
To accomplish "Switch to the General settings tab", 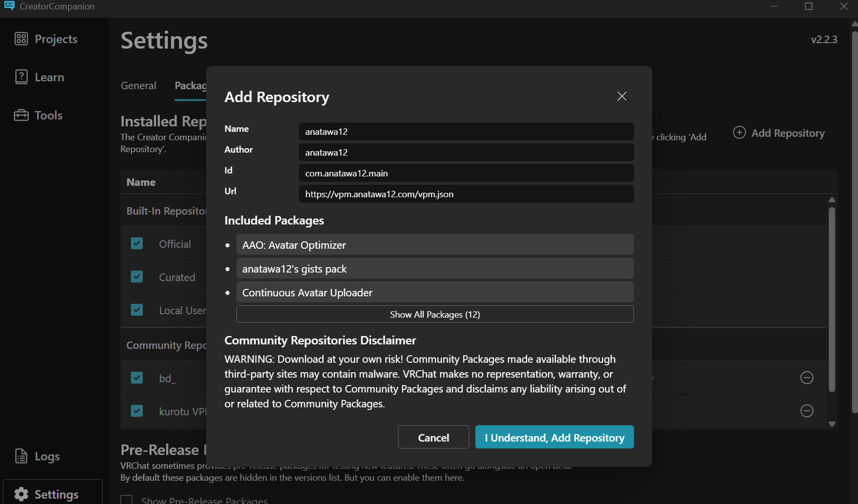I will tap(138, 86).
